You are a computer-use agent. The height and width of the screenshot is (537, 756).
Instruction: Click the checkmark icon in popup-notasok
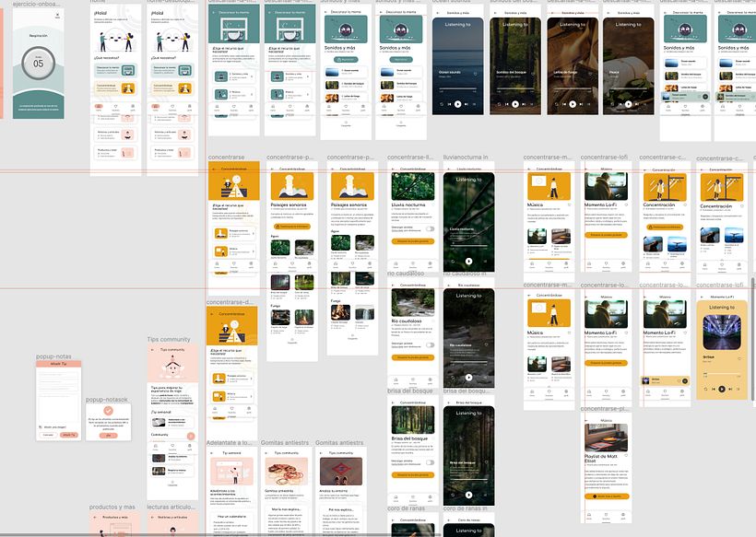point(108,410)
